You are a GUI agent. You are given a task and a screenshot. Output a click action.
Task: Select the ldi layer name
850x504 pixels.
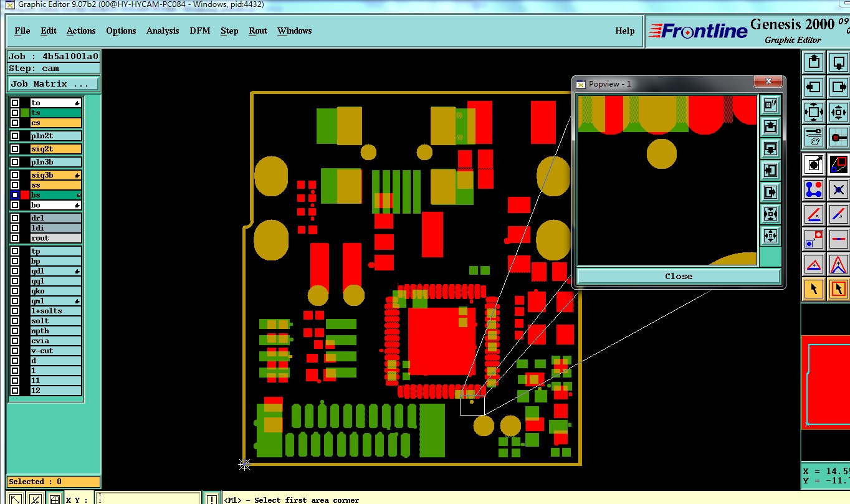(56, 228)
